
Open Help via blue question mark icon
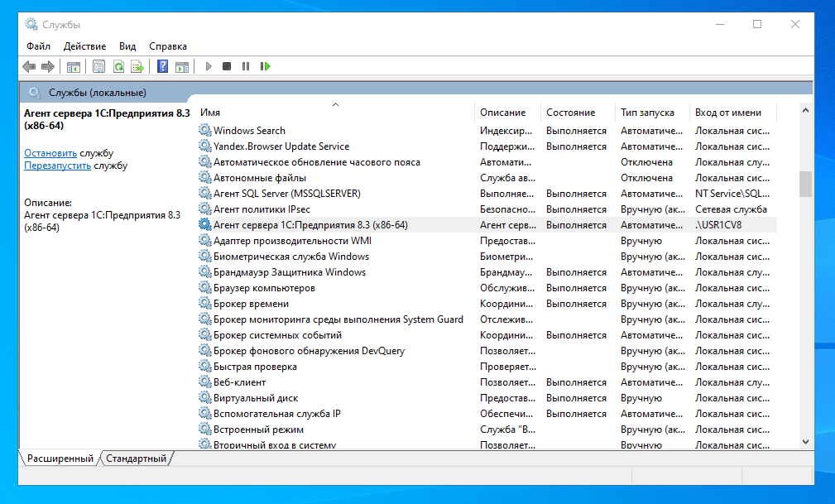point(163,66)
